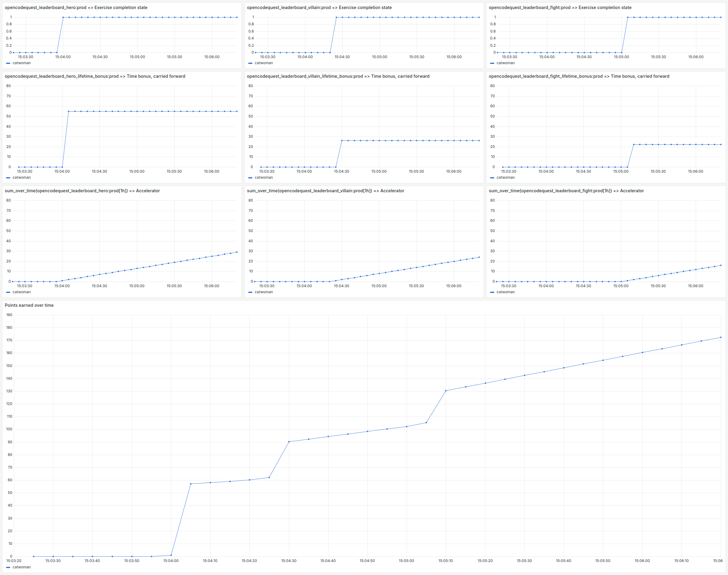Viewport: 728px width, 575px height.
Task: Open the hero Exercise completion state panel title menu
Action: [x=76, y=8]
